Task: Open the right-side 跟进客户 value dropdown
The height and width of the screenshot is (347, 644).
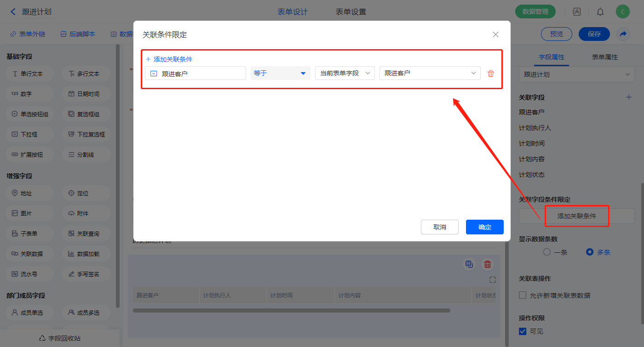Action: tap(430, 73)
